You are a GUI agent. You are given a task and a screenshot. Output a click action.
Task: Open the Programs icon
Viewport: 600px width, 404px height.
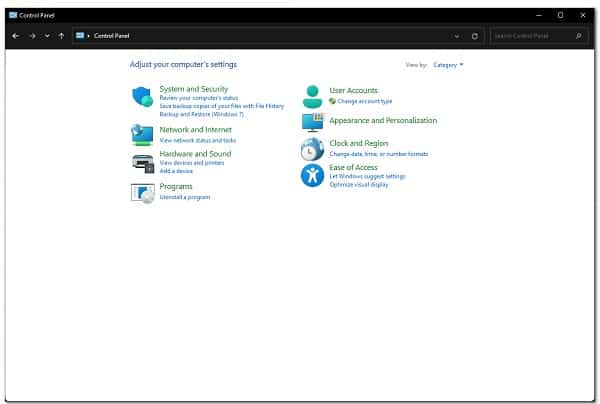[143, 193]
